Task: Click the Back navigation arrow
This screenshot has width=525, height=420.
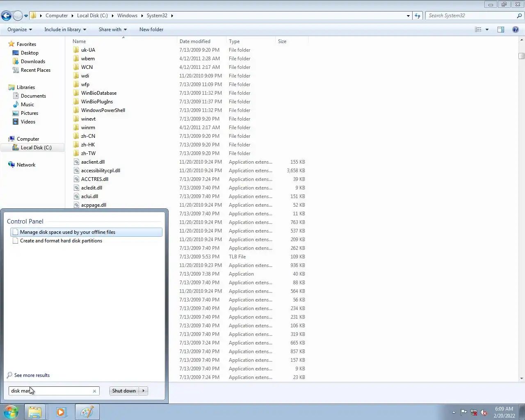Action: click(x=6, y=16)
